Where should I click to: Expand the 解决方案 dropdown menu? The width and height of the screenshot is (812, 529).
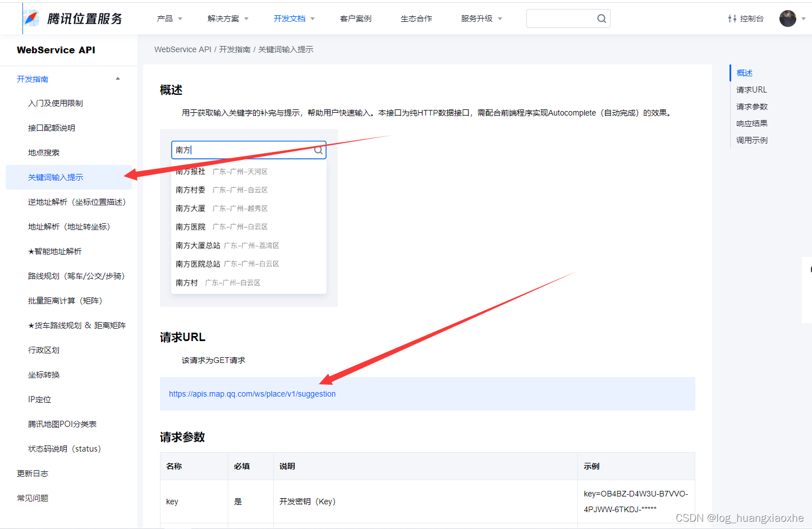click(x=228, y=19)
